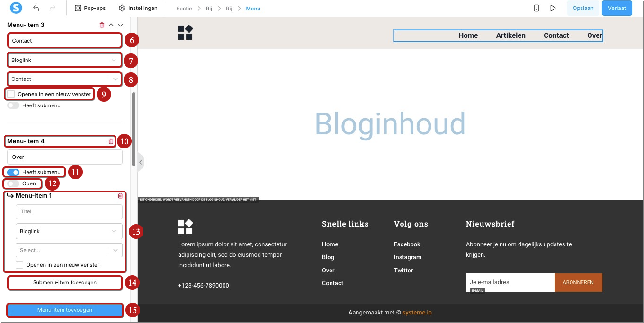Click Contact in the header navigation menu

(556, 35)
